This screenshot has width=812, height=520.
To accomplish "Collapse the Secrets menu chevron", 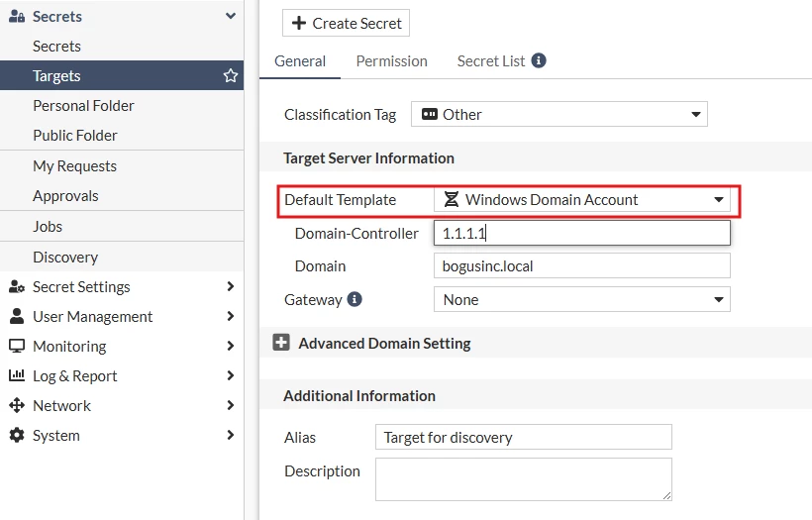I will click(231, 16).
